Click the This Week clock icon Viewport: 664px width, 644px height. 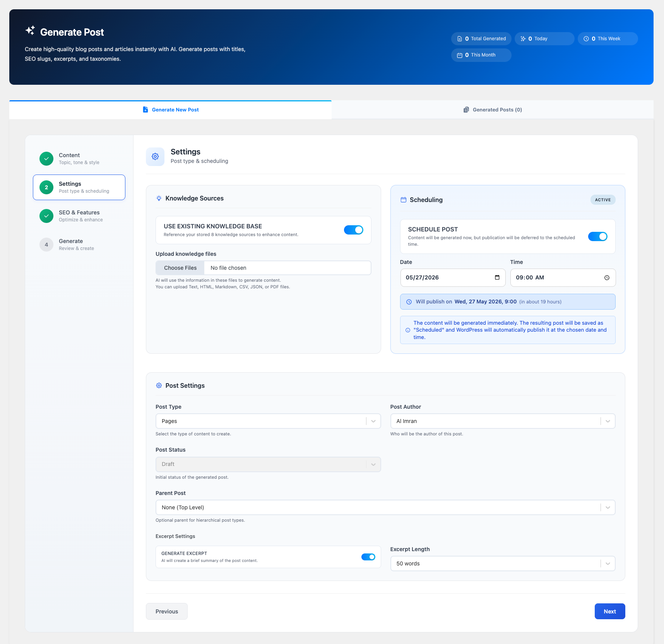pyautogui.click(x=586, y=39)
